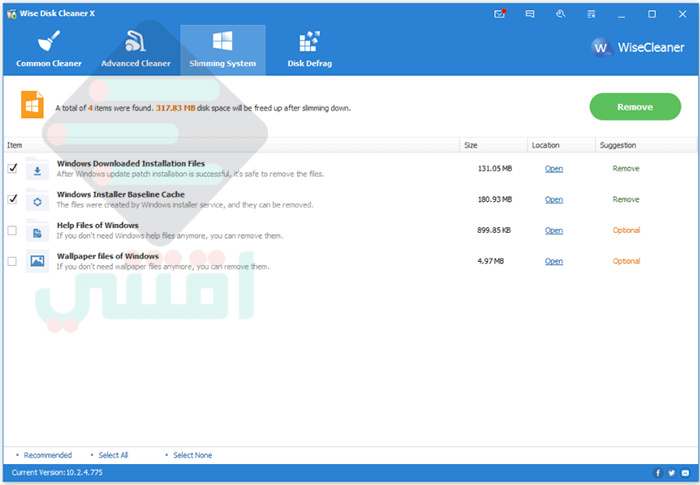Select the 180.93 MB size value
This screenshot has width=700, height=485.
(495, 199)
